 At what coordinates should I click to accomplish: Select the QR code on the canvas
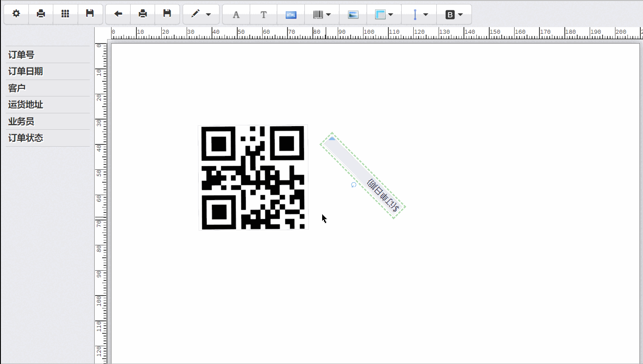pyautogui.click(x=253, y=178)
